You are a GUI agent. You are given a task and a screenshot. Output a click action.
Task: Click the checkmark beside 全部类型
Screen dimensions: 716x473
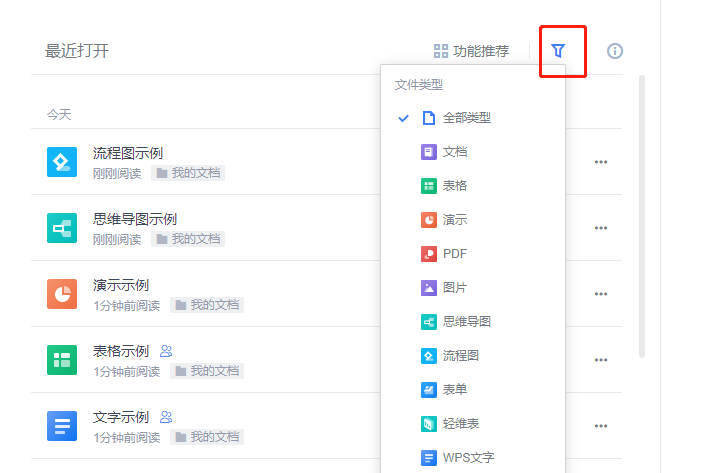pos(403,118)
